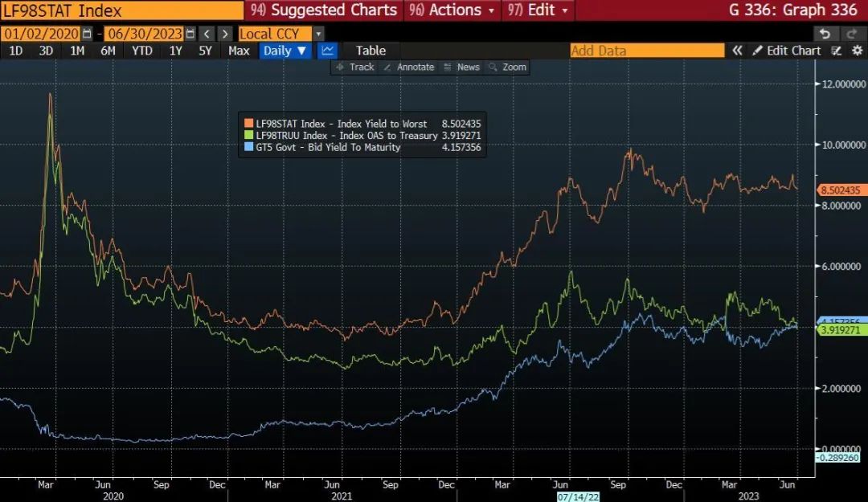Viewport: 868px width, 502px height.
Task: Click the line chart type icon
Action: (327, 51)
